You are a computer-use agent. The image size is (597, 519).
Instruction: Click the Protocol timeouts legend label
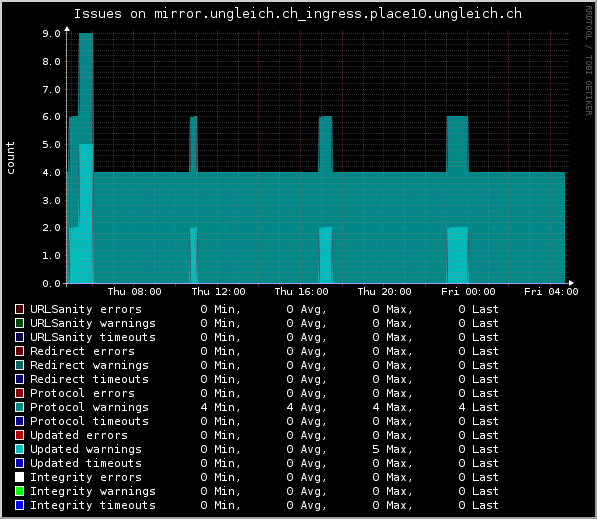pyautogui.click(x=89, y=421)
